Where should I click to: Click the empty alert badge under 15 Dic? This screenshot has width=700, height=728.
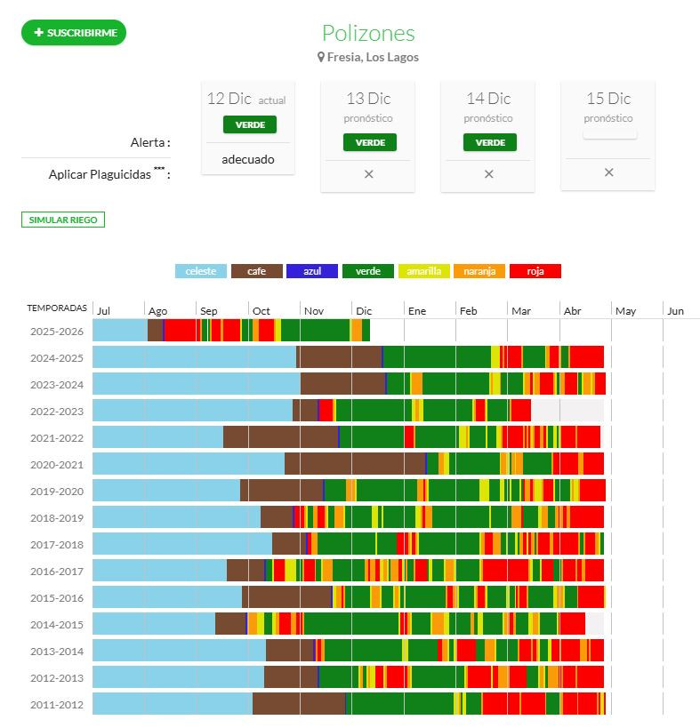[609, 134]
